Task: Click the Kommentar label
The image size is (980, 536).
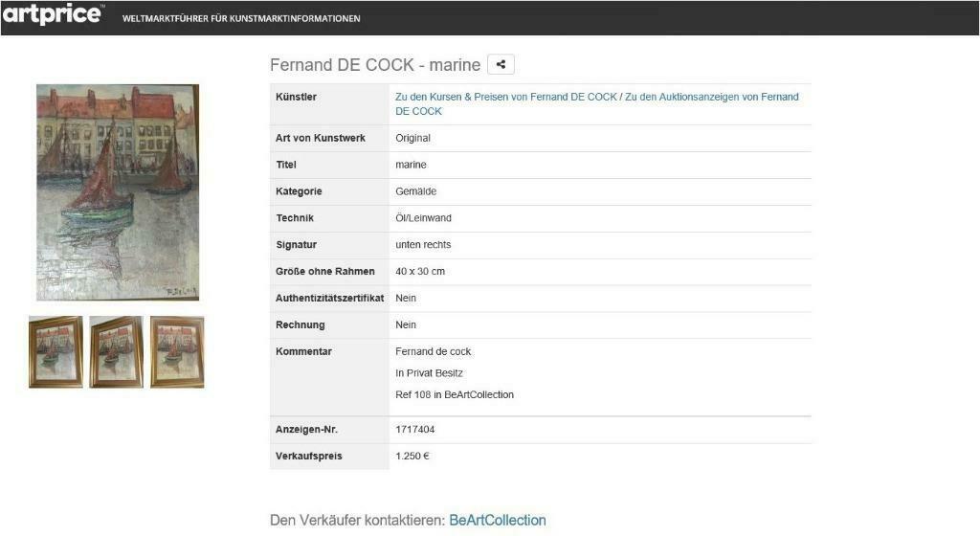Action: click(x=303, y=351)
